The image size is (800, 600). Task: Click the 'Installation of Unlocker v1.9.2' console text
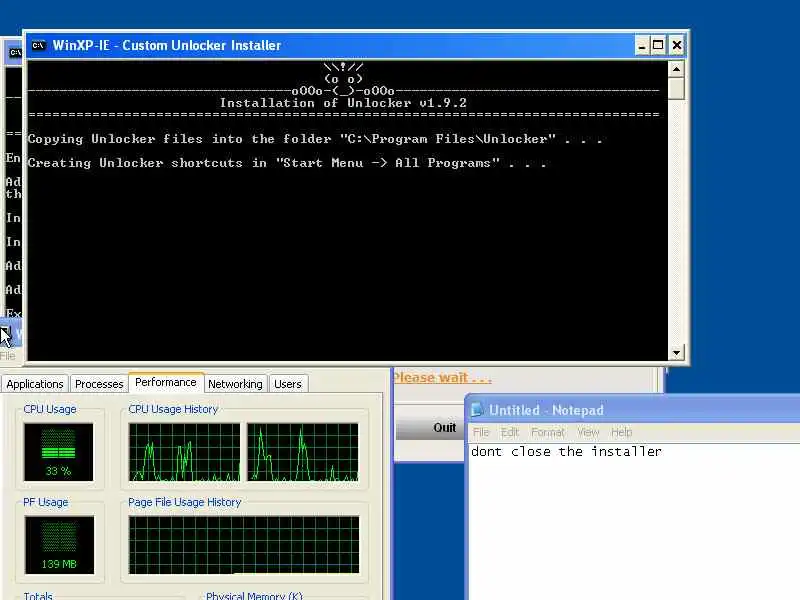(x=343, y=103)
